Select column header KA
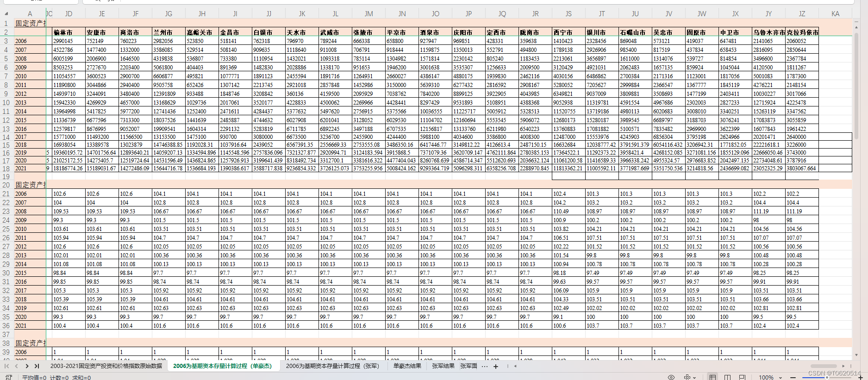Image resolution: width=868 pixels, height=380 pixels. [x=835, y=13]
